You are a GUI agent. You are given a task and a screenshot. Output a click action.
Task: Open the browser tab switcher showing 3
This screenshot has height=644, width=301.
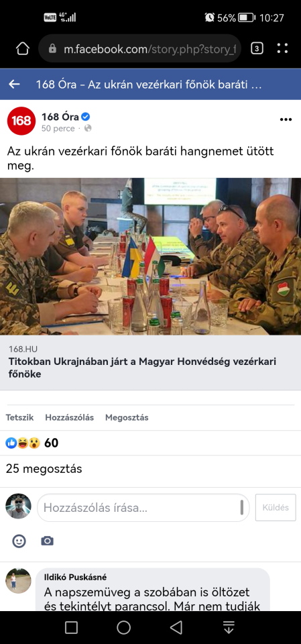coord(257,49)
